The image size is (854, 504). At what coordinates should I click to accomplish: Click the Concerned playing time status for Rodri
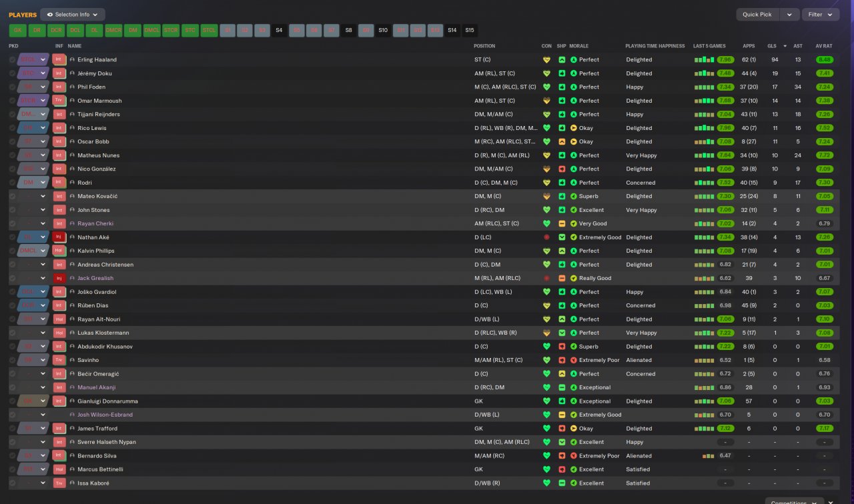coord(640,183)
